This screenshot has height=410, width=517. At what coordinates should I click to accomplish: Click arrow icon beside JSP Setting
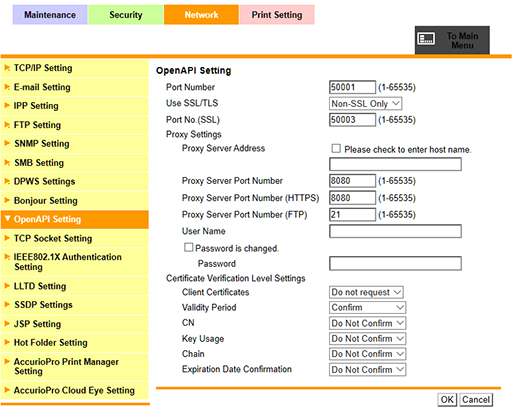coord(7,323)
